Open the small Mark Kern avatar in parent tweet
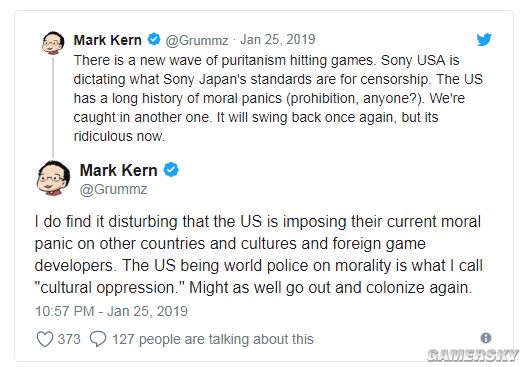Viewport: 525px width, 367px height. coord(53,43)
